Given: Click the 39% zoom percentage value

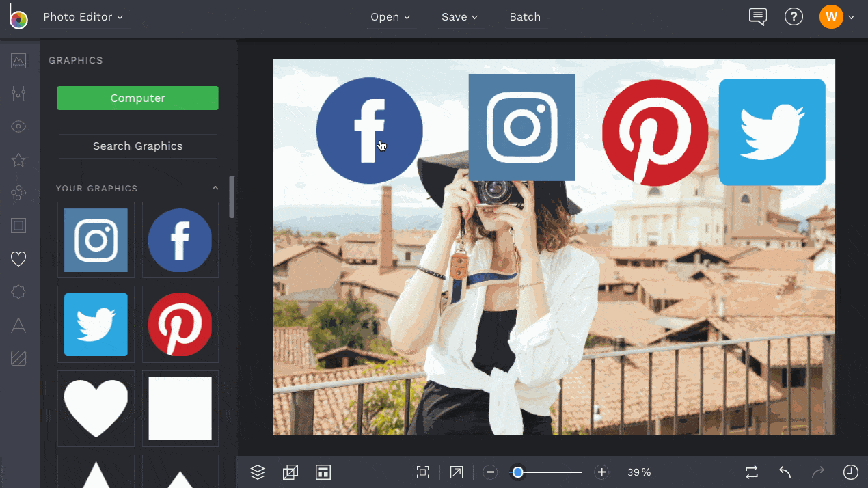Looking at the screenshot, I should pos(639,472).
